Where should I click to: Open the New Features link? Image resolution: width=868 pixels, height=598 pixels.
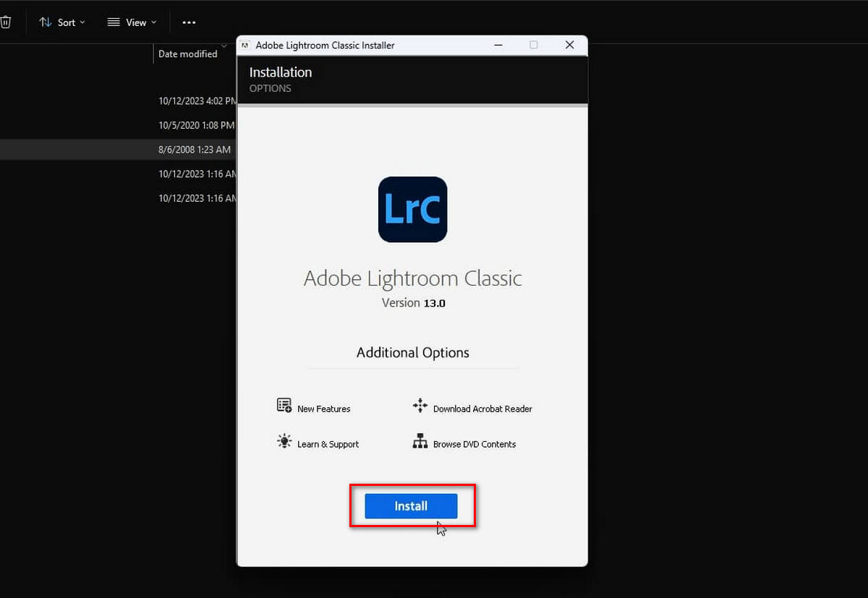click(x=323, y=409)
